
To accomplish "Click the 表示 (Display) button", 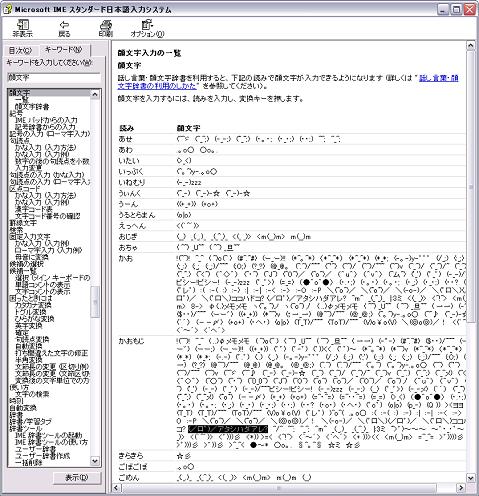I will (x=77, y=478).
